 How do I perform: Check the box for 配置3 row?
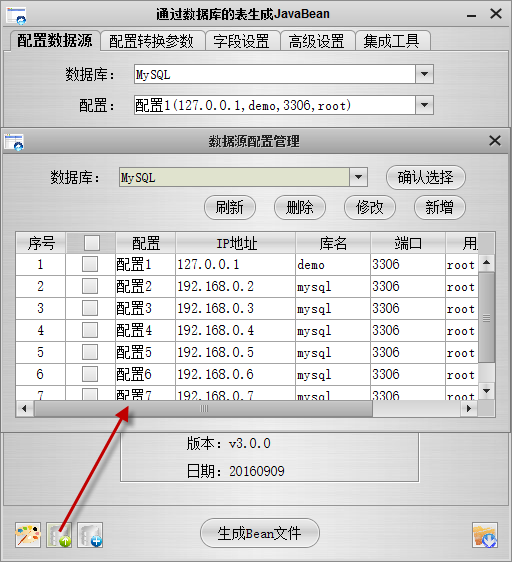click(90, 308)
